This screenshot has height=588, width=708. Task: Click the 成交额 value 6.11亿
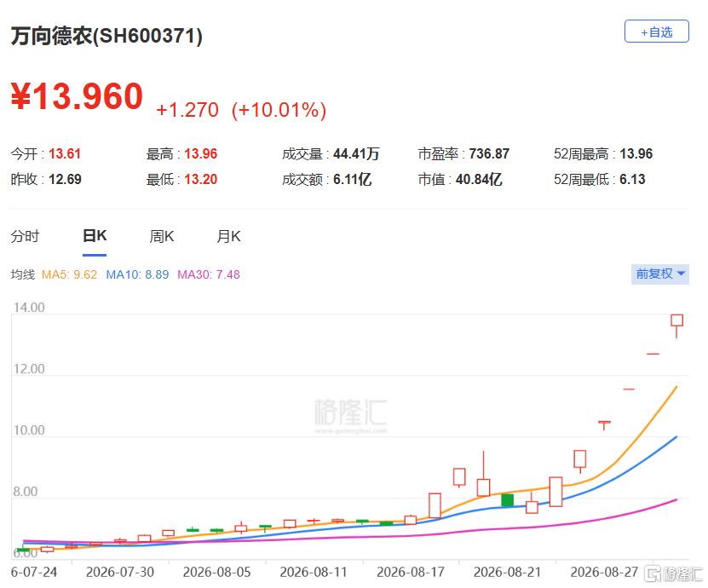coord(352,179)
